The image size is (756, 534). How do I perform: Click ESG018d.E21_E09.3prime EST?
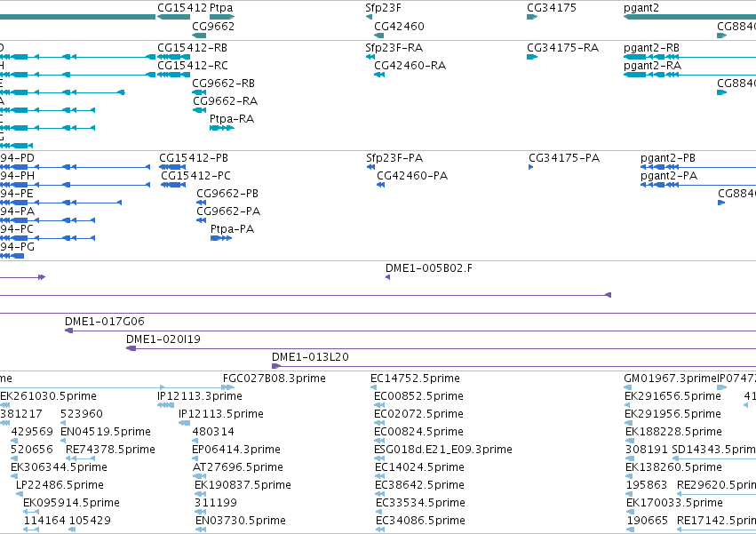443,450
